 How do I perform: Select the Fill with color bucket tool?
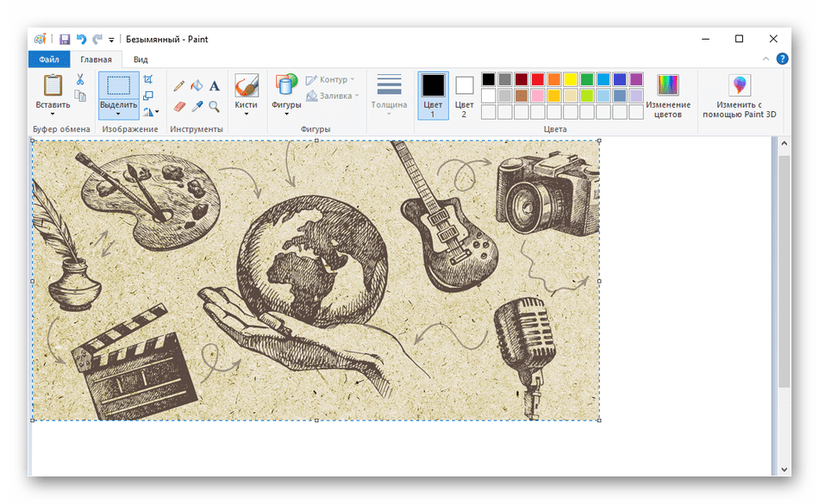(197, 86)
